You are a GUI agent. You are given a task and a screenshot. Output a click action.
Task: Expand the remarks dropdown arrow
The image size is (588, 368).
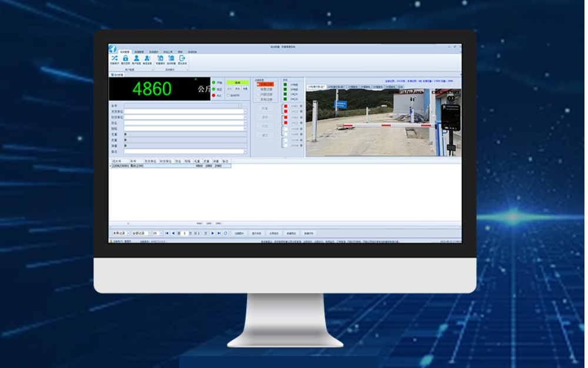[x=246, y=151]
